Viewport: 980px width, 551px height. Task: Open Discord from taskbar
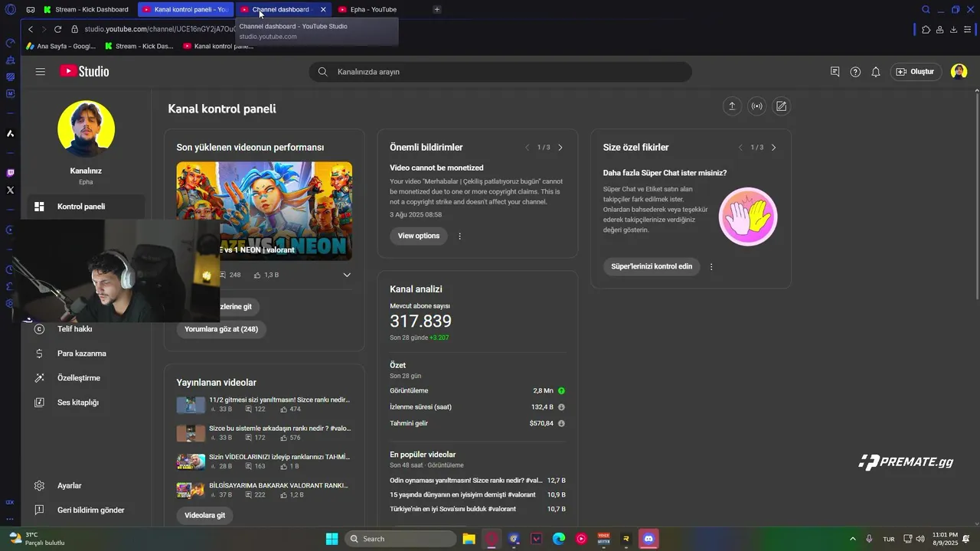[648, 539]
